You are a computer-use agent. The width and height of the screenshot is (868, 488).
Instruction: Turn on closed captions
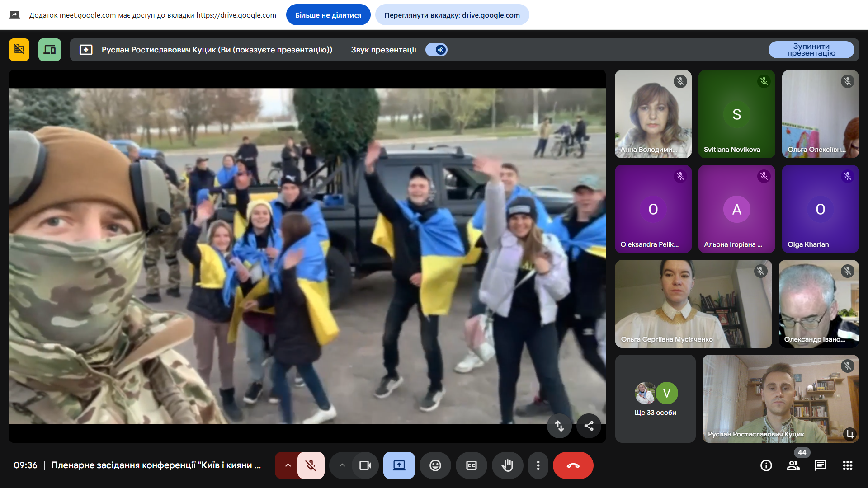pos(471,465)
